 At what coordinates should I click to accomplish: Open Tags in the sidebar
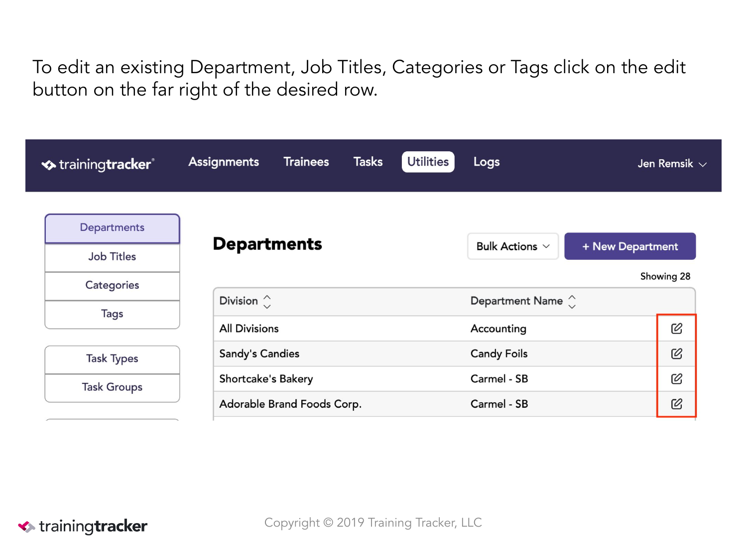click(112, 314)
